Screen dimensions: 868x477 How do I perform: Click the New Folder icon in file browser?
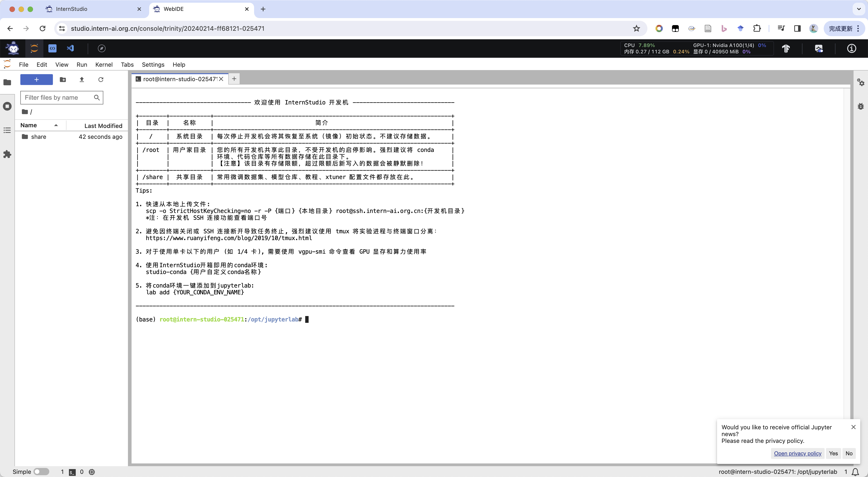point(63,80)
